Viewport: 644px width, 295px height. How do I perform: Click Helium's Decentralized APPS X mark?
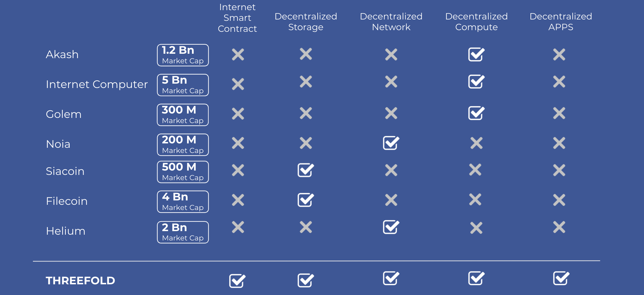559,227
